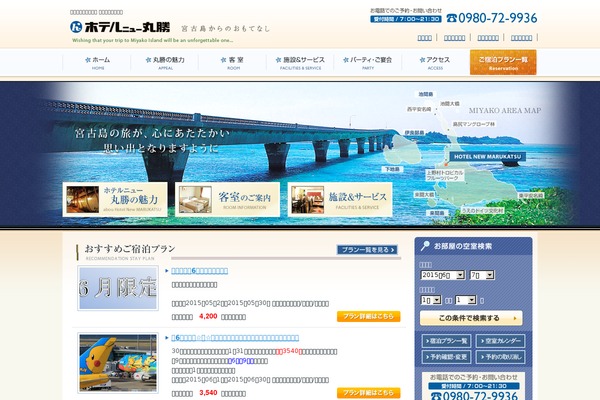Click the magnifier icon next to お部屋の空室検索

[x=425, y=246]
